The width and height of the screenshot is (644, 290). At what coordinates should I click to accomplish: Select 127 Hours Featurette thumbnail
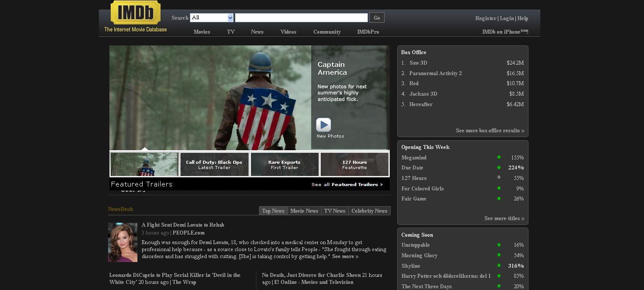click(354, 164)
